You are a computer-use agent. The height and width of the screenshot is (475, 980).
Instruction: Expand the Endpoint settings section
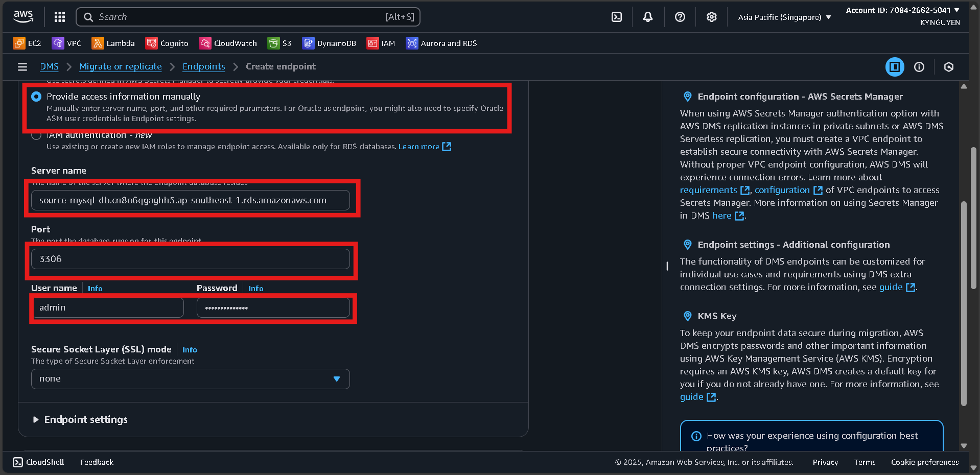[80, 419]
